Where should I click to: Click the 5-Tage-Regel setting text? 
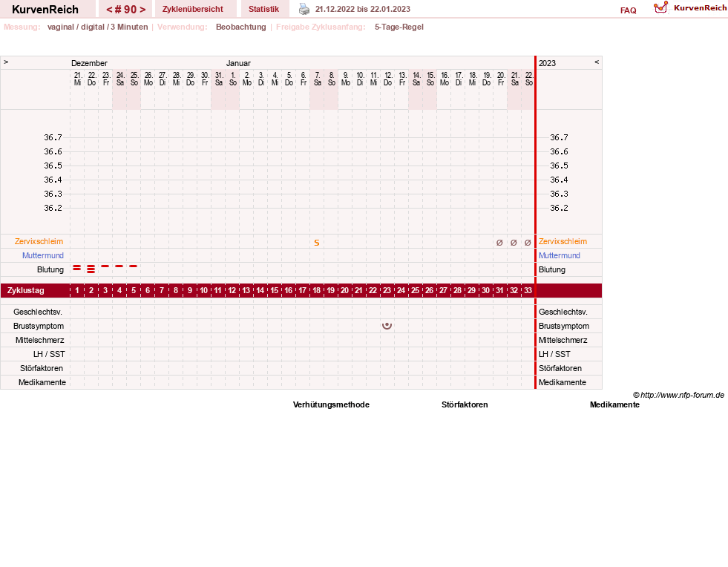[x=399, y=27]
